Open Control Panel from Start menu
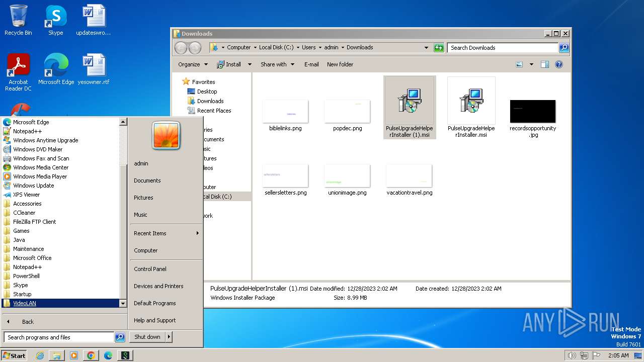 [150, 269]
